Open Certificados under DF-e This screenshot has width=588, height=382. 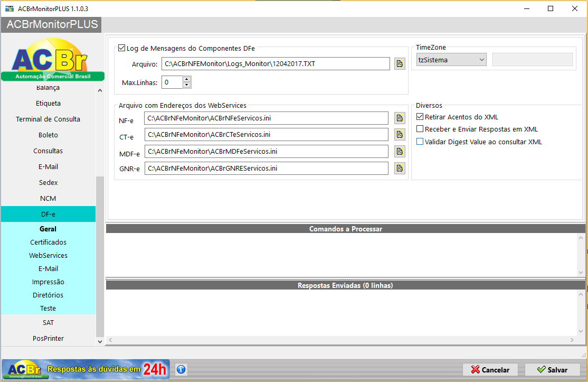pos(48,242)
